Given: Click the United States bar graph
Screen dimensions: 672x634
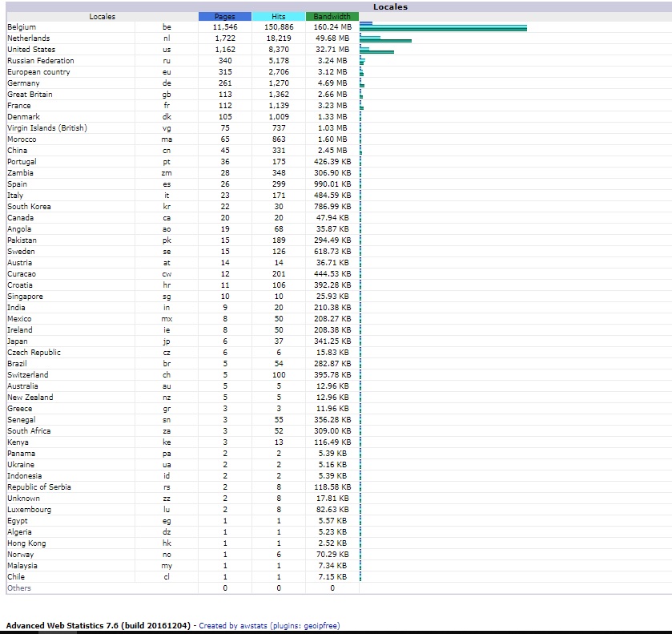Looking at the screenshot, I should pyautogui.click(x=376, y=50).
